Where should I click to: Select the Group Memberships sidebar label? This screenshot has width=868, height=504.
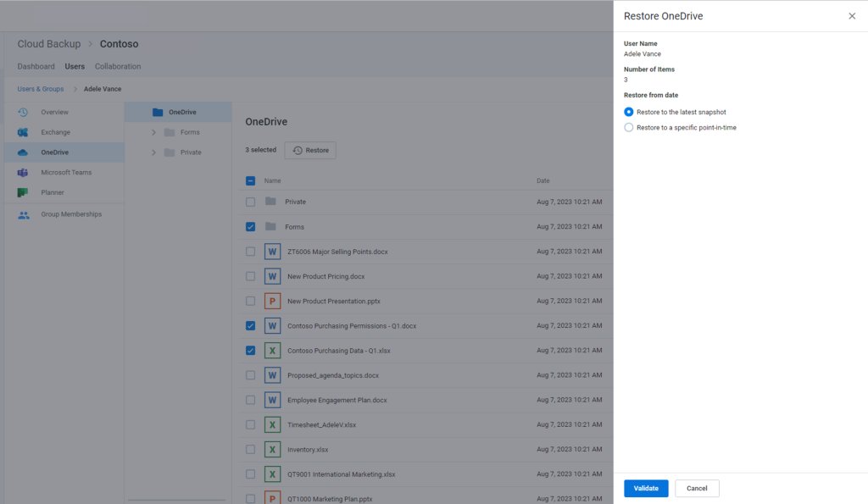(71, 214)
